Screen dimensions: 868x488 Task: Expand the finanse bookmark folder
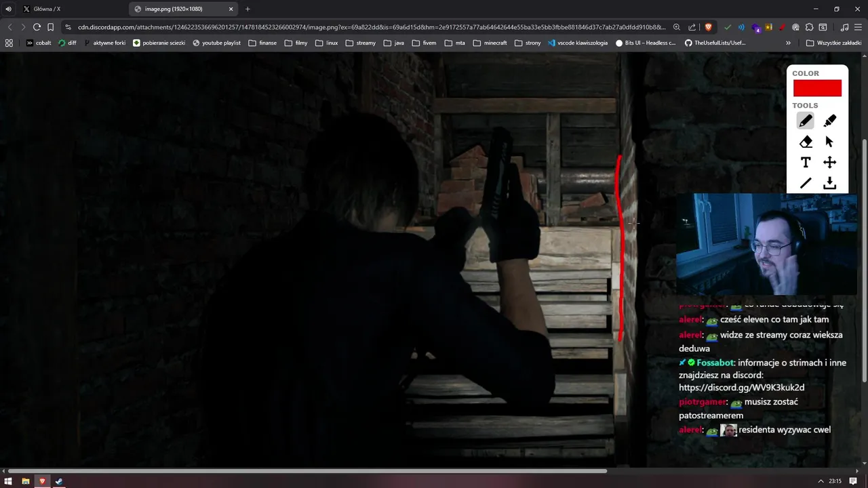coord(263,43)
